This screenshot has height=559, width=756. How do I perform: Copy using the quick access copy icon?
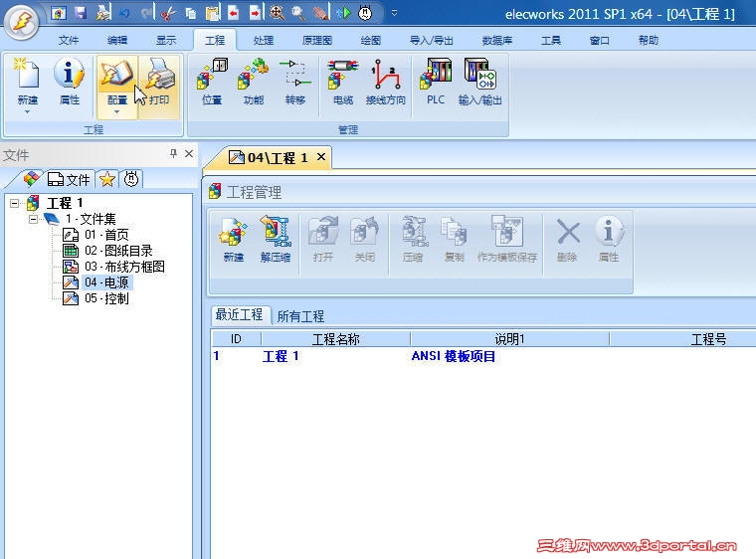click(x=190, y=13)
